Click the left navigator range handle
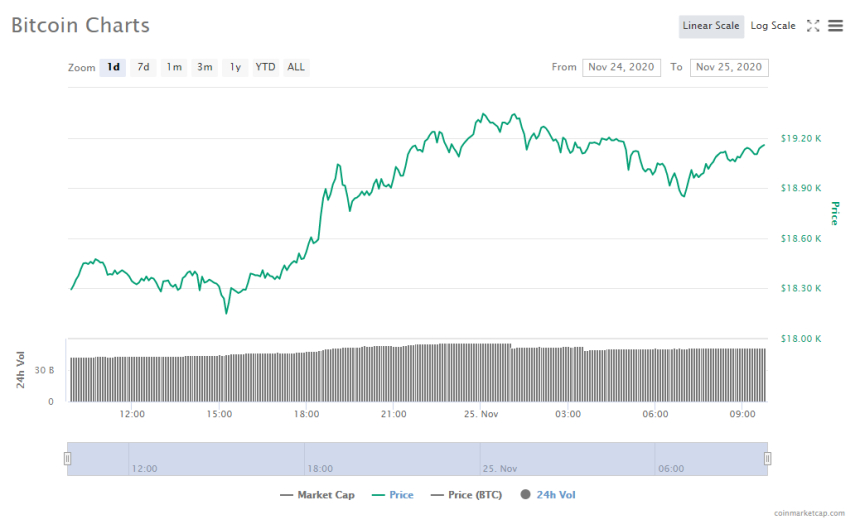This screenshot has width=860, height=529. click(x=68, y=458)
